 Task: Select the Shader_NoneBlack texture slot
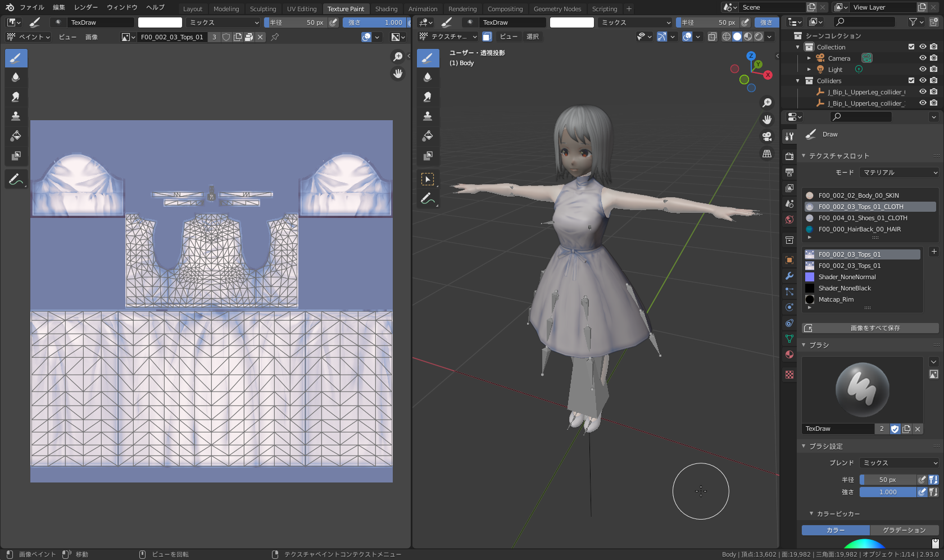click(845, 288)
